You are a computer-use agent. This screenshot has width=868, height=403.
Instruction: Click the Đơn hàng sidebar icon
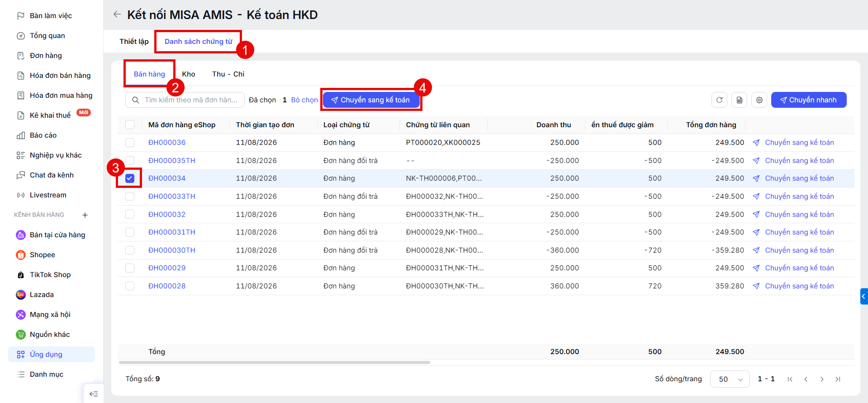(21, 56)
